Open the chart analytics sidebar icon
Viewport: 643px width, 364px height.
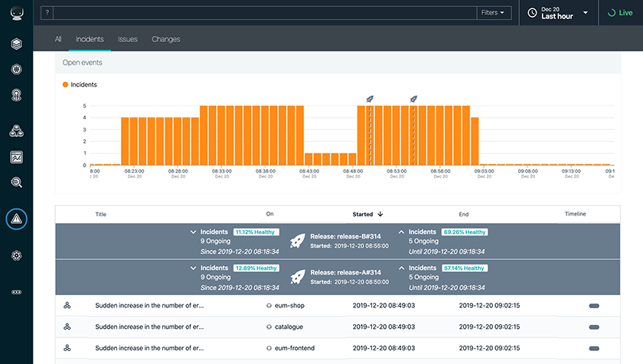(x=16, y=158)
